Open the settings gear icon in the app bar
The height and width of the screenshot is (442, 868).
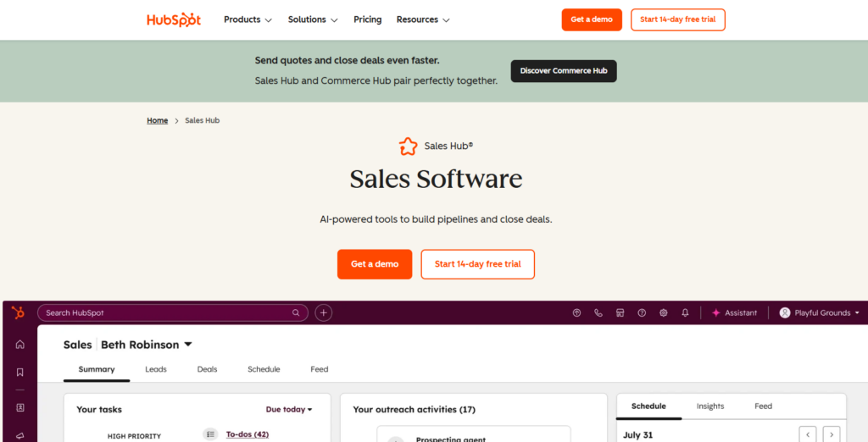point(663,313)
